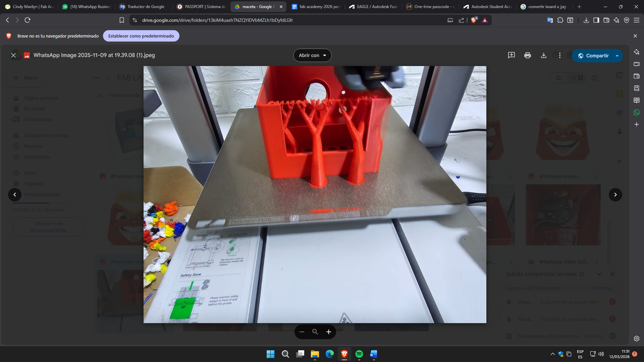Switch to the Traductor de Google tab
Viewport: 644px width, 362px height.
tap(146, 7)
